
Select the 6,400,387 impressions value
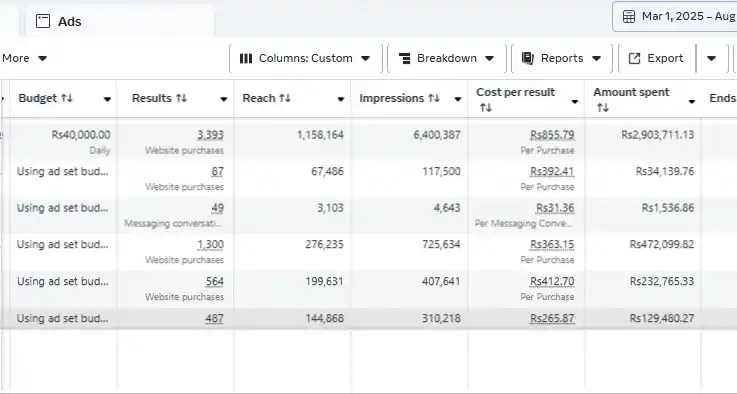coord(437,135)
